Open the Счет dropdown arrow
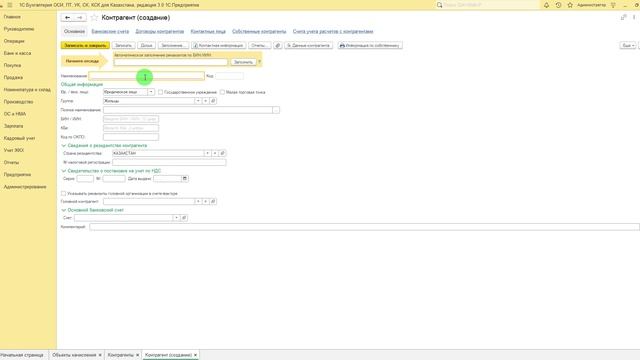The width and height of the screenshot is (640, 360). coord(176,218)
